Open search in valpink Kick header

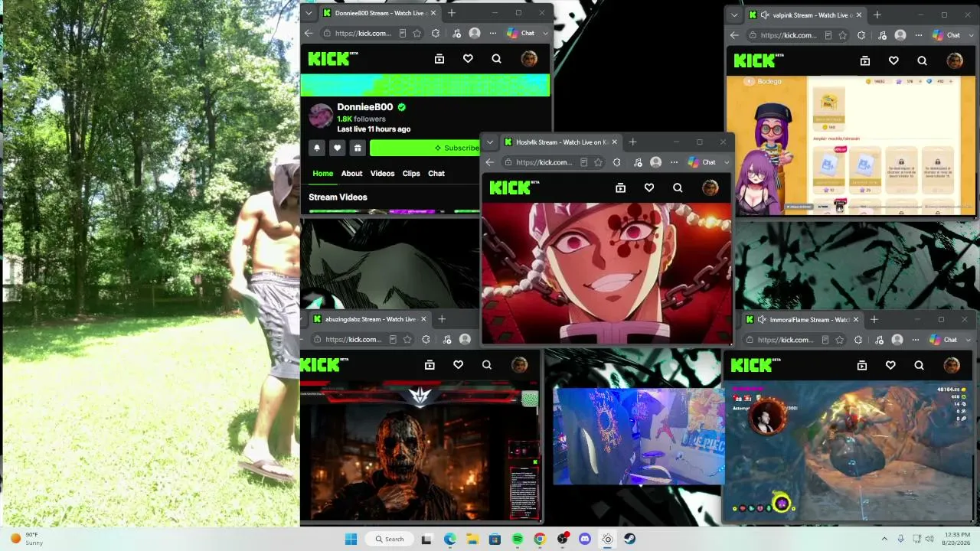point(922,60)
